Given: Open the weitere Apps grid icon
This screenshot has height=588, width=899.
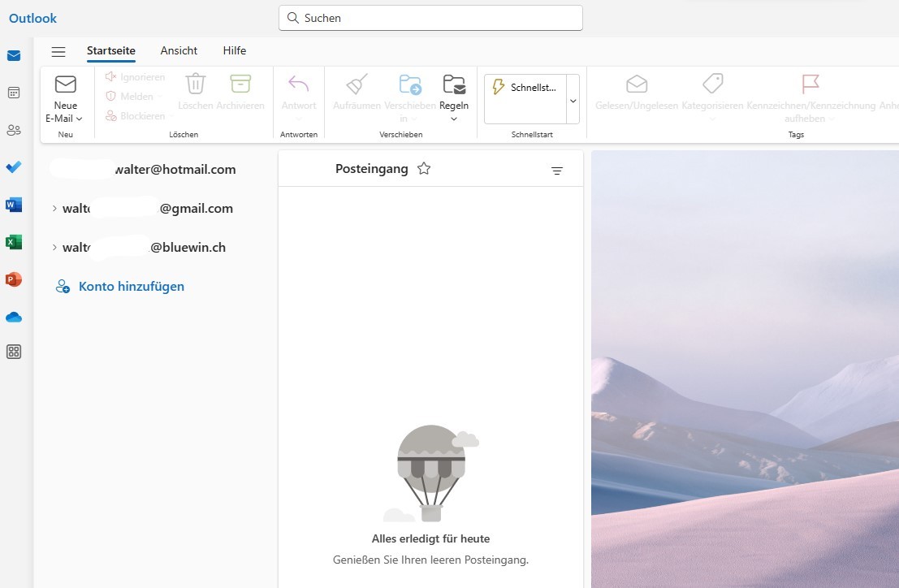Looking at the screenshot, I should point(13,352).
